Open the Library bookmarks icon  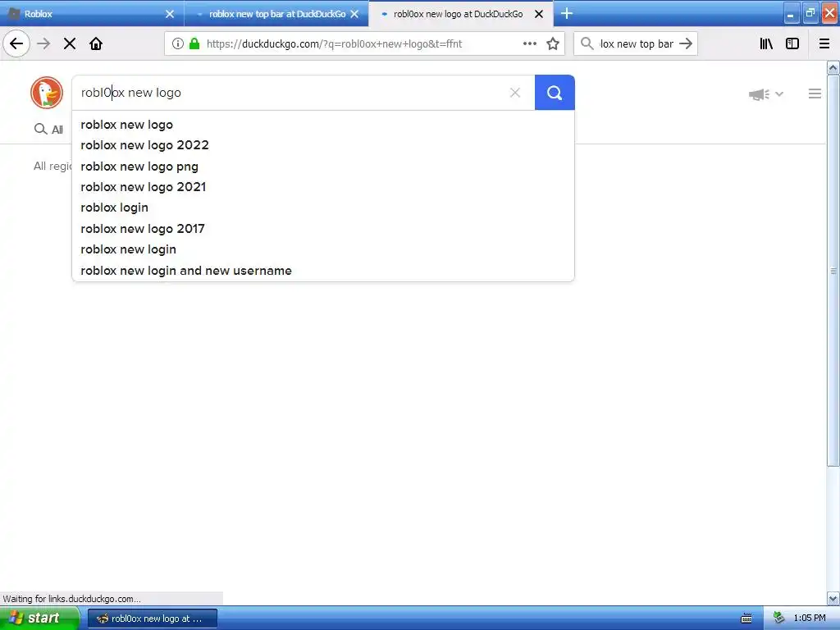[x=766, y=43]
